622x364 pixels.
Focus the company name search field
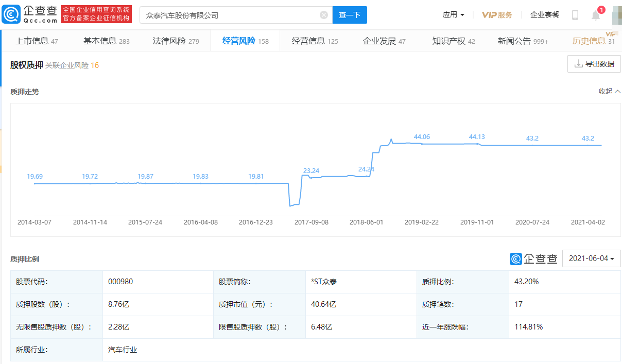click(236, 15)
